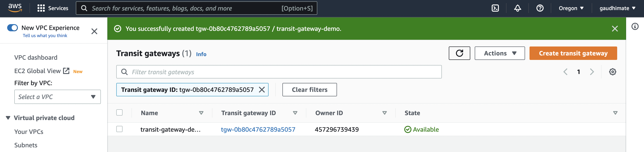This screenshot has width=644, height=152.
Task: Dismiss the green success banner
Action: [x=614, y=29]
